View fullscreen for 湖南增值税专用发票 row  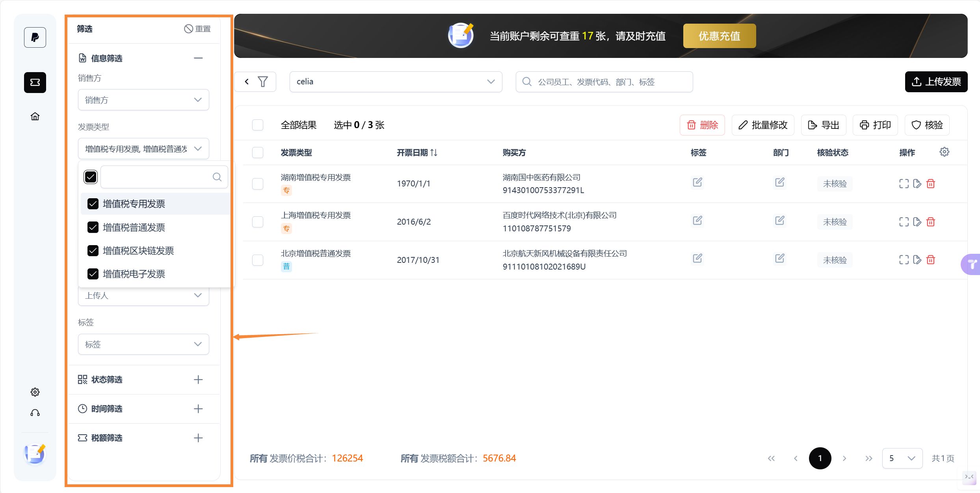pyautogui.click(x=904, y=183)
